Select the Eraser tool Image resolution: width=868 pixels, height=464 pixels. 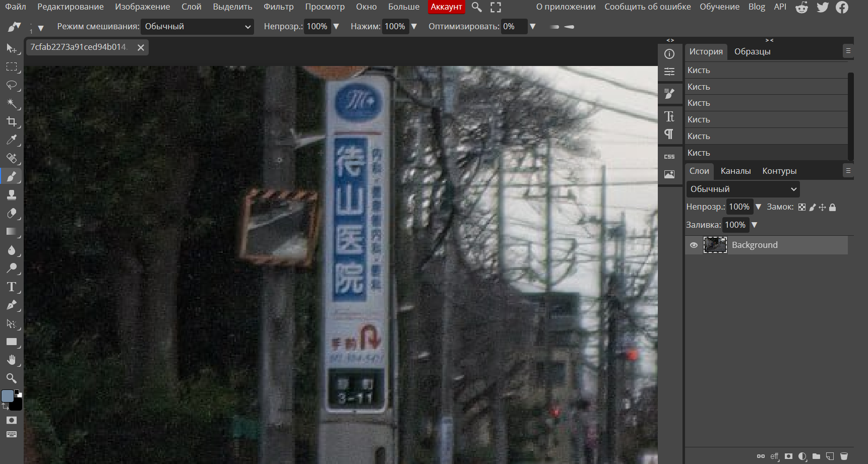[12, 213]
